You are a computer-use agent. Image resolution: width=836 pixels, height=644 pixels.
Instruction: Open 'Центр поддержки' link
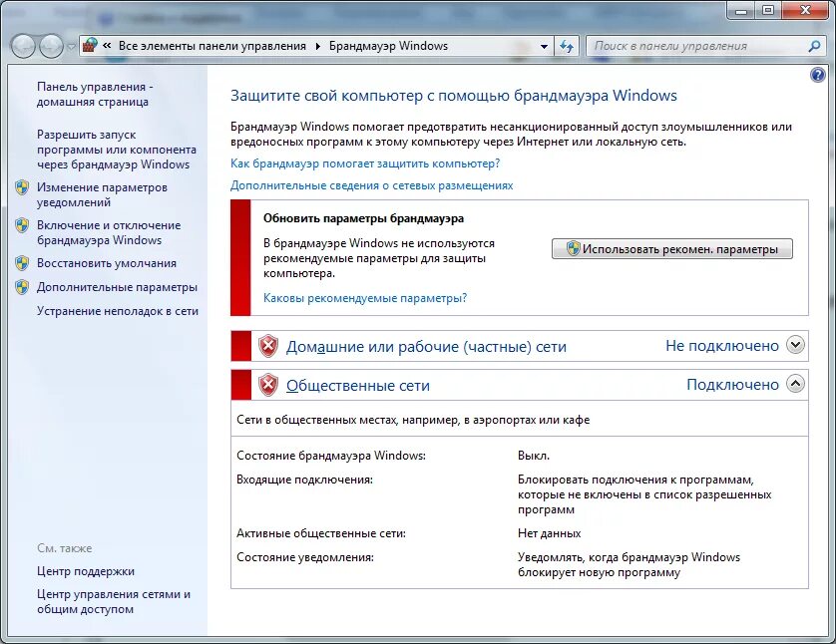click(86, 571)
